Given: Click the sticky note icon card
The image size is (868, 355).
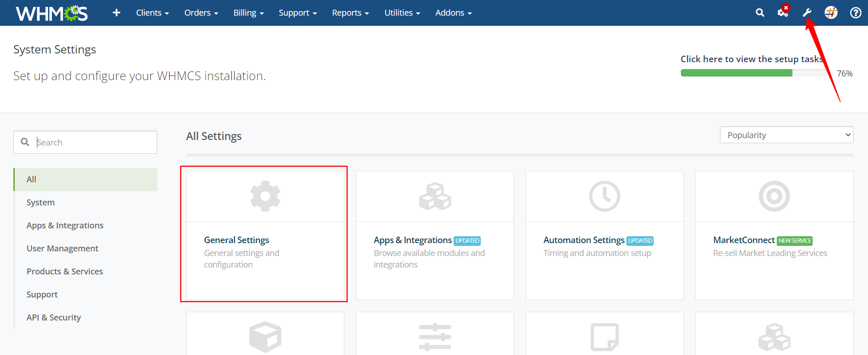Looking at the screenshot, I should pyautogui.click(x=604, y=337).
